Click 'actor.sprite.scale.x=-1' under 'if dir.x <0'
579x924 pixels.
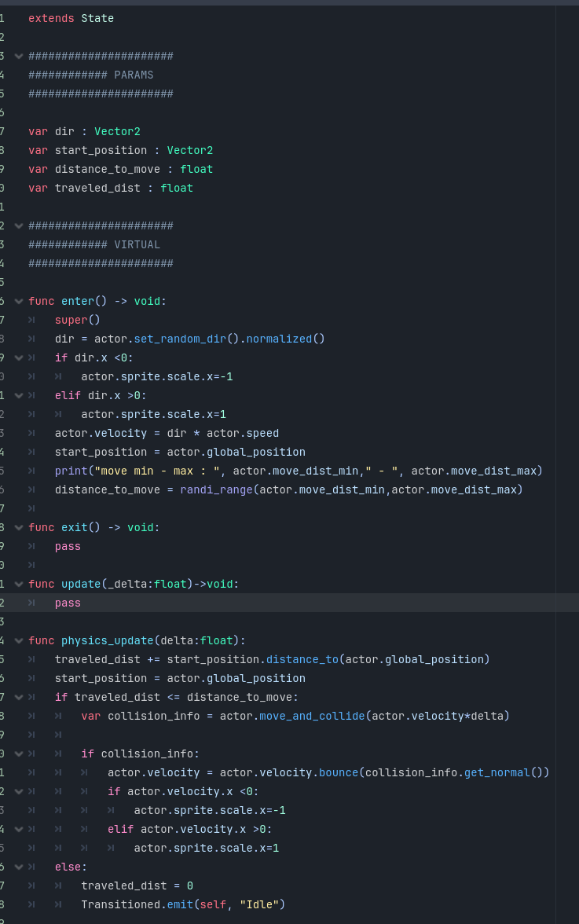point(157,376)
